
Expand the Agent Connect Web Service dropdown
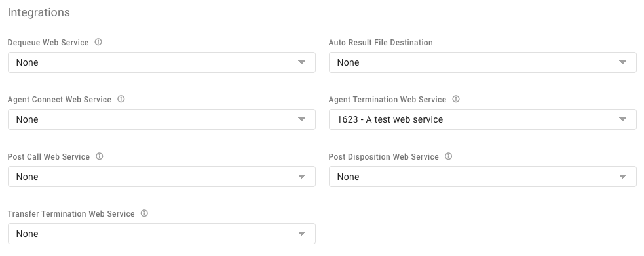162,119
